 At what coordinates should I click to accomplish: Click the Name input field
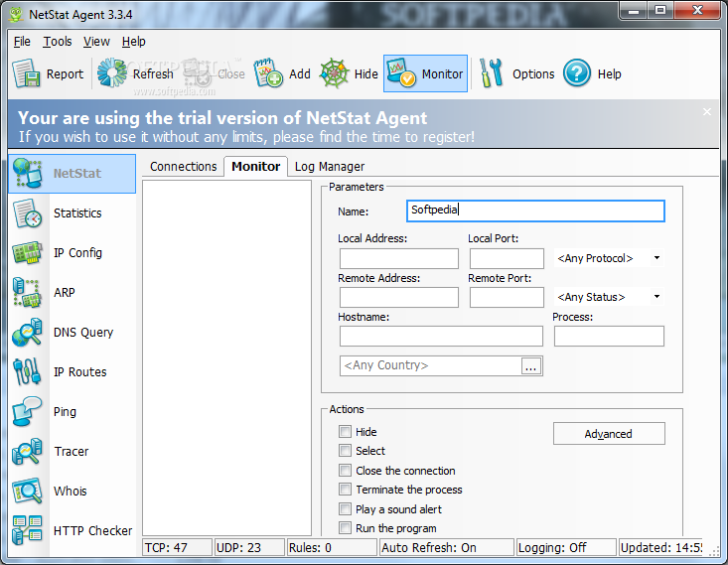click(x=535, y=211)
